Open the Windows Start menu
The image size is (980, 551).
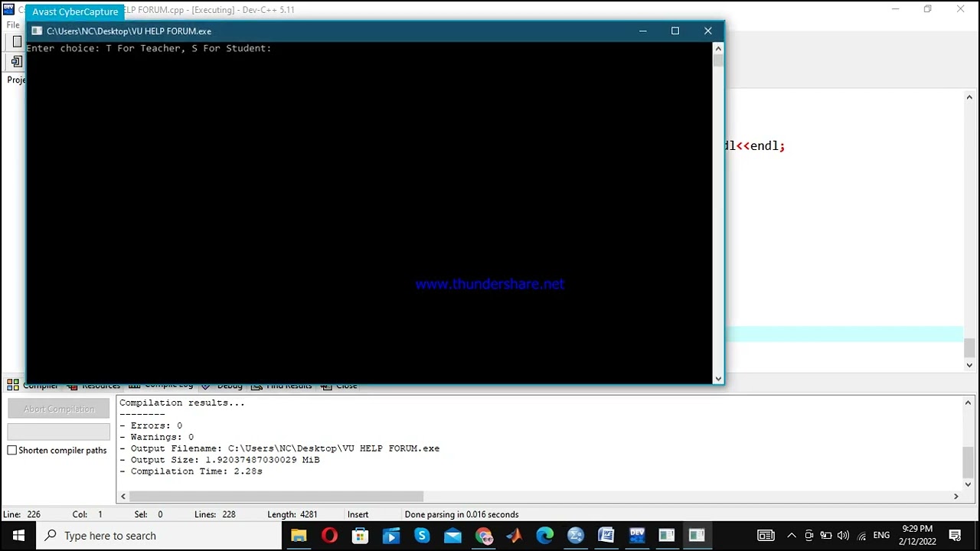click(18, 536)
